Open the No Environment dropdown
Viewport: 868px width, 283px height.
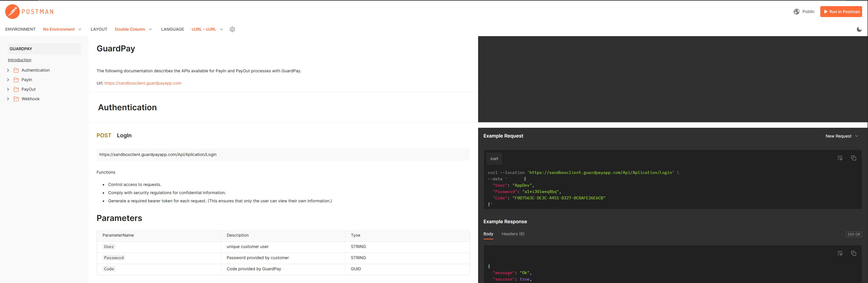point(62,29)
